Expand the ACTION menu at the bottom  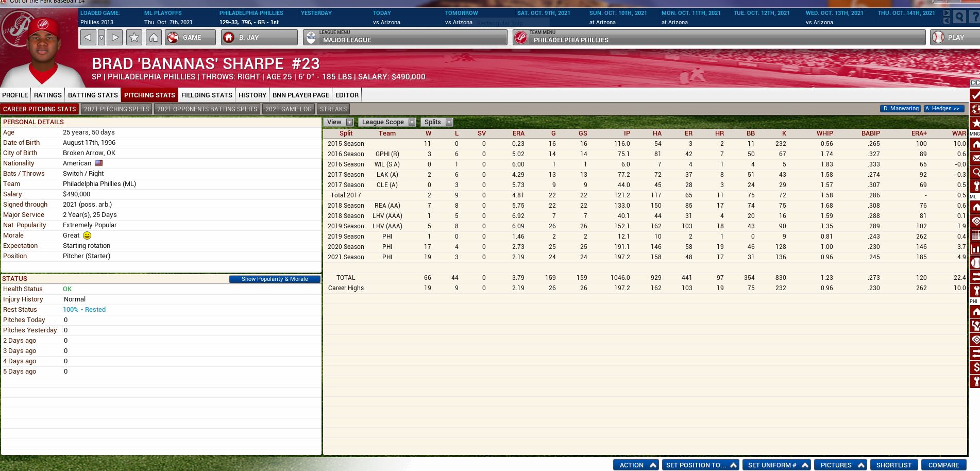(635, 464)
